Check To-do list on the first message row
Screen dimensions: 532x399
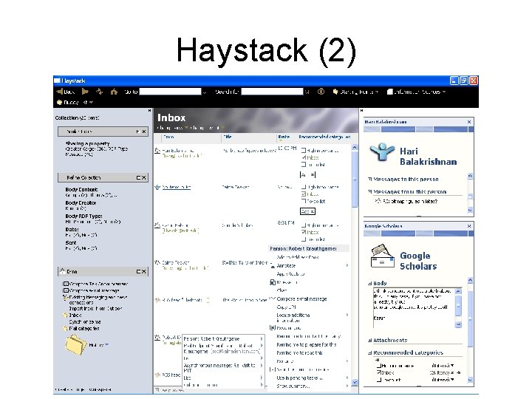coord(304,165)
